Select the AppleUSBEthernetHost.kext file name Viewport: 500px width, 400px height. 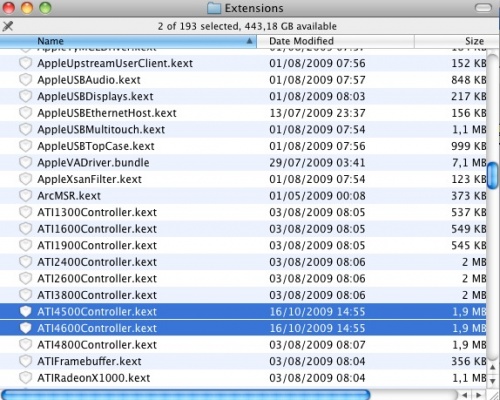pyautogui.click(x=107, y=113)
